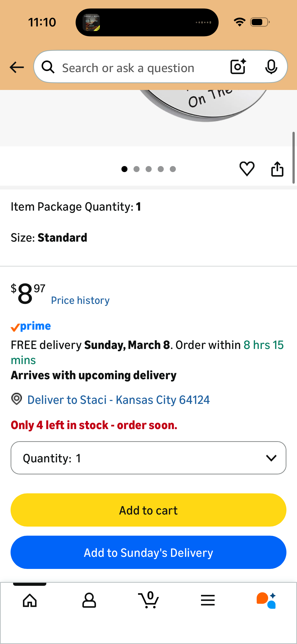Start voice search with the microphone
This screenshot has height=644, width=297.
click(271, 67)
